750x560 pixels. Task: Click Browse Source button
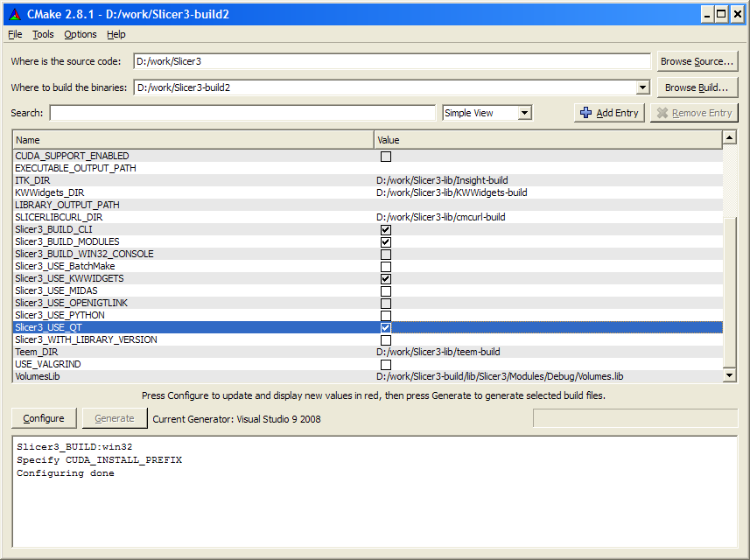tap(697, 61)
